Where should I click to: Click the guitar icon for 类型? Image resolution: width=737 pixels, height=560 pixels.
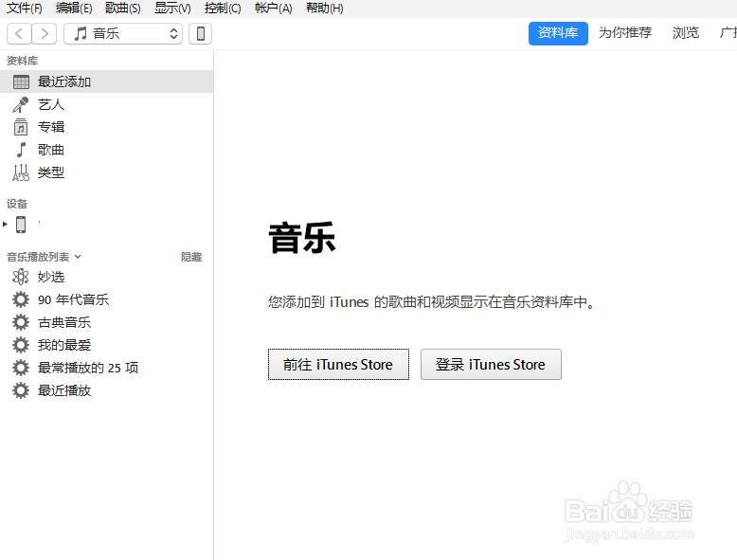(x=21, y=172)
